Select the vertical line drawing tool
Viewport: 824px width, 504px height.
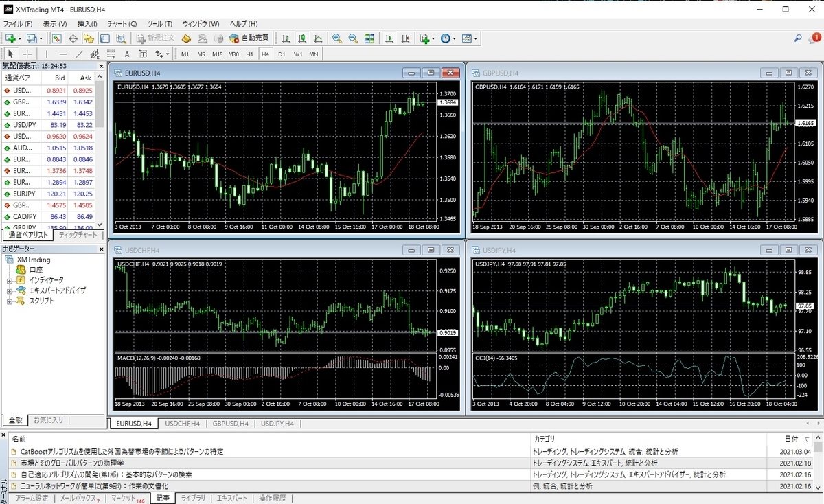(47, 54)
